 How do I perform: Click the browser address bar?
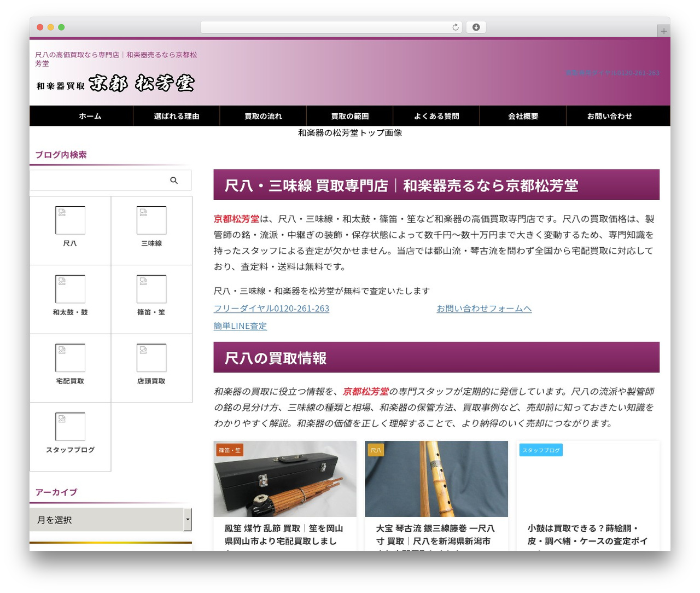(x=331, y=27)
